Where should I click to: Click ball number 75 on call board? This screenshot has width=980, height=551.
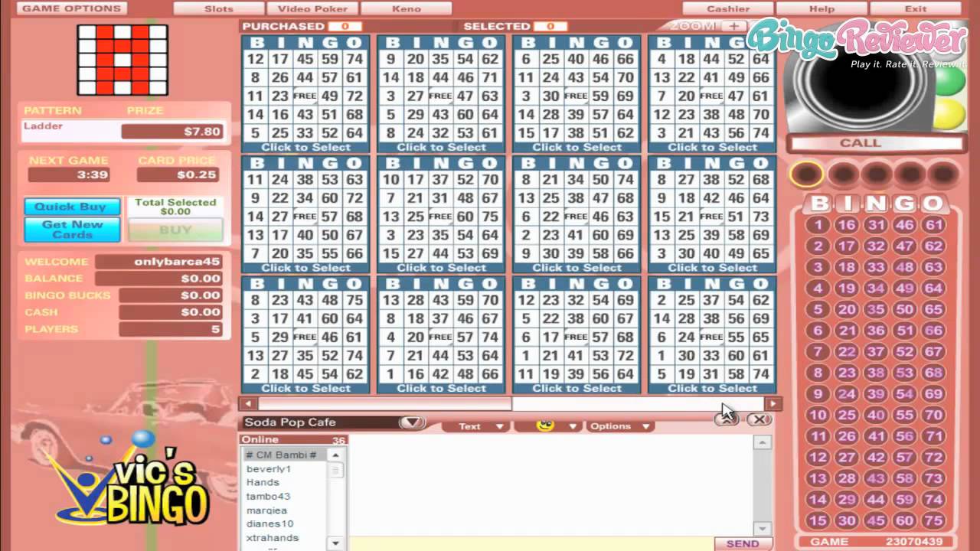(933, 520)
